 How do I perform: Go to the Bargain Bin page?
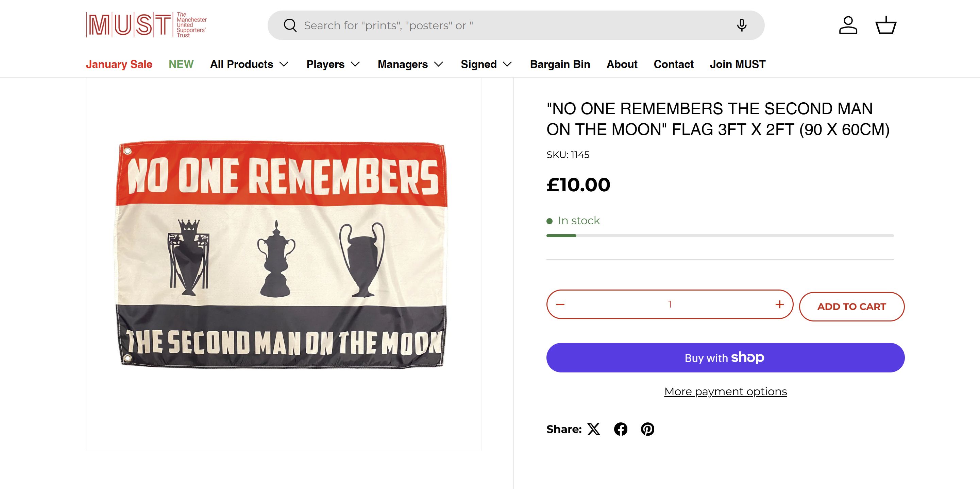coord(560,64)
